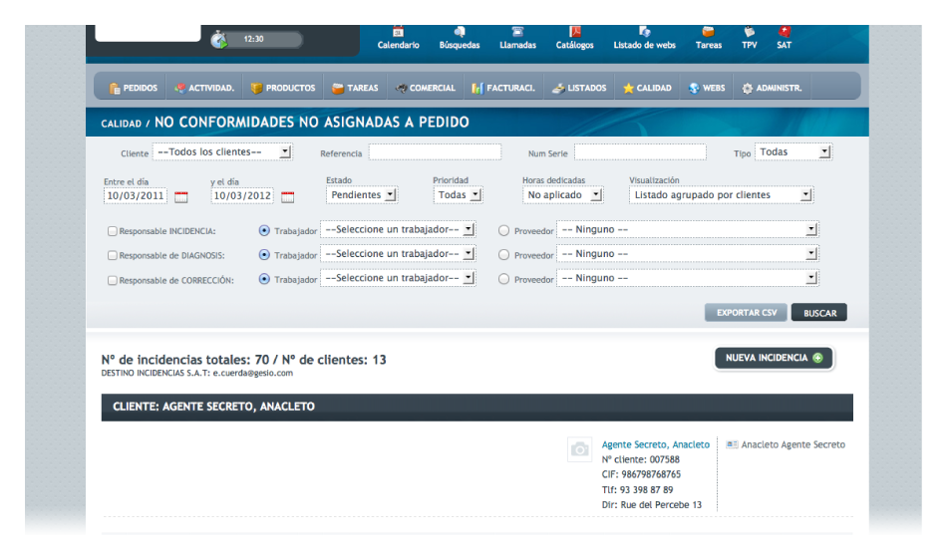Click the Dir: Rue del Percebe 13 text
Viewport: 947px width, 560px height.
click(x=652, y=504)
